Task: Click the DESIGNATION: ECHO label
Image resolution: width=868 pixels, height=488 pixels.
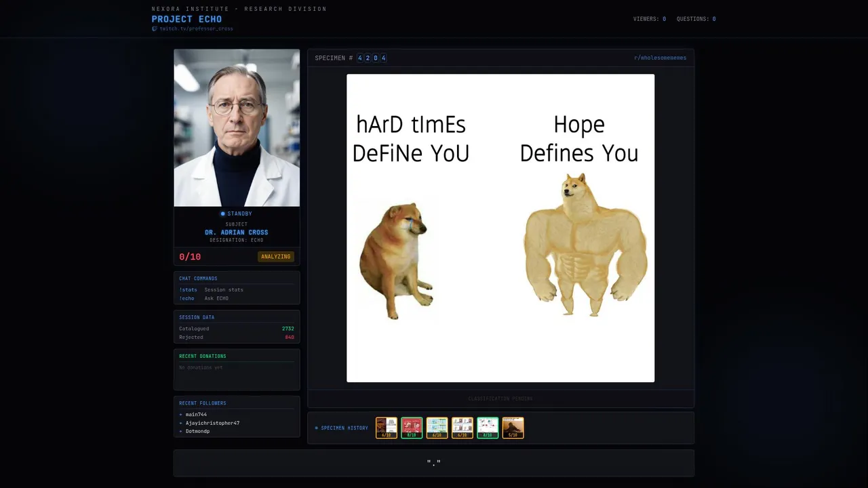Action: [237, 240]
